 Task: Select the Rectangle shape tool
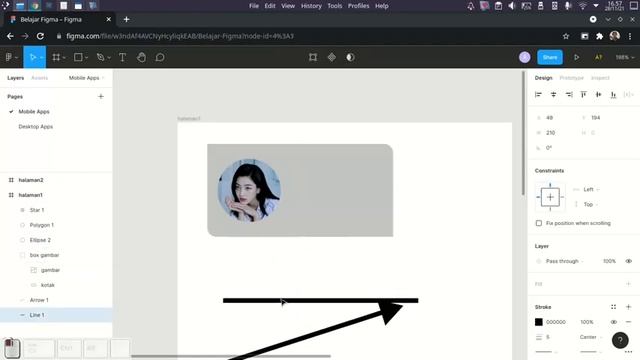coord(78,57)
